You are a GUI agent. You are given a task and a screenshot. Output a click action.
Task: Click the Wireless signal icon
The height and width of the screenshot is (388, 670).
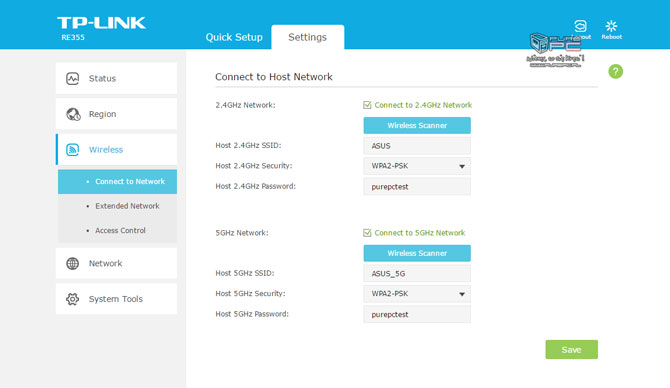(x=73, y=150)
